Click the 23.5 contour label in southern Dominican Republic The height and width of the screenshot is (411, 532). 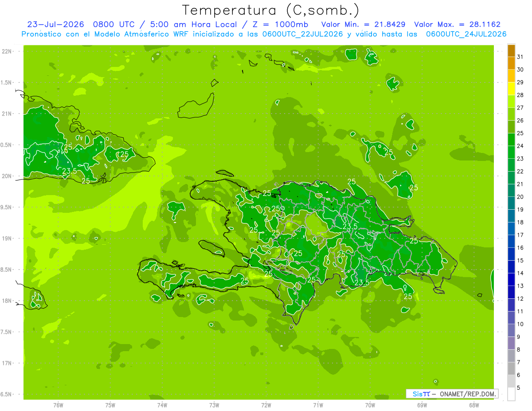[362, 282]
